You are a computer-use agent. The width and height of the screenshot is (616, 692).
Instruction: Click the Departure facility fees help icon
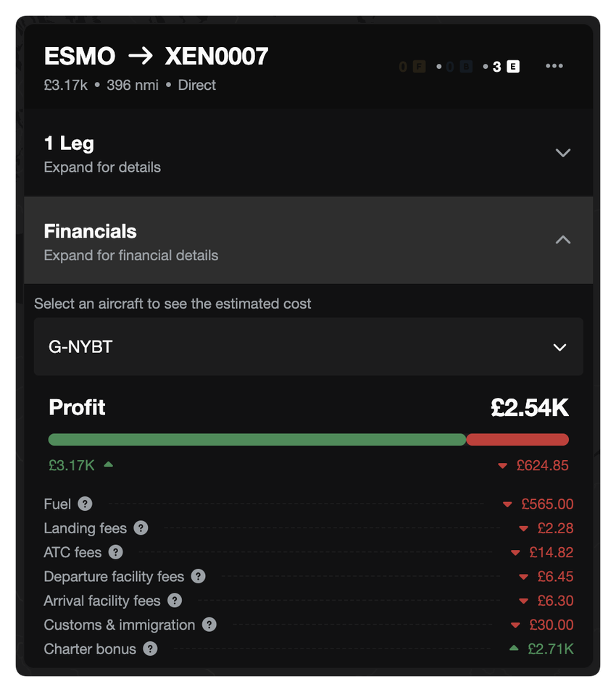(198, 577)
